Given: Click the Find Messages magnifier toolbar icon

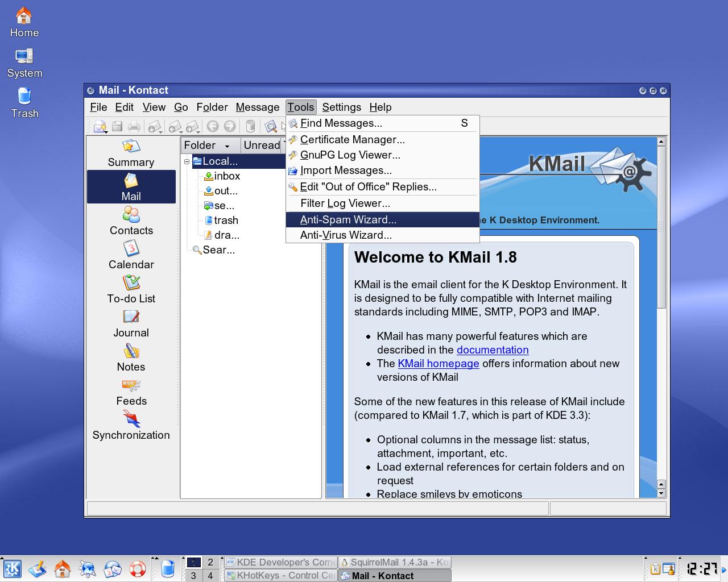Looking at the screenshot, I should 271,126.
